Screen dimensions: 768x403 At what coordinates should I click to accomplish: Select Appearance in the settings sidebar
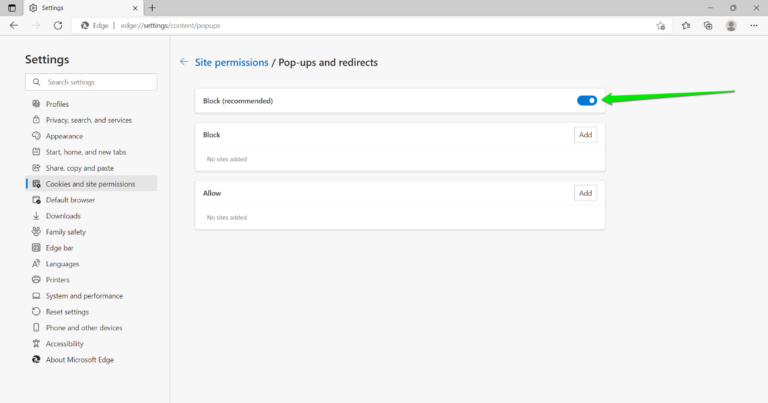tap(64, 136)
